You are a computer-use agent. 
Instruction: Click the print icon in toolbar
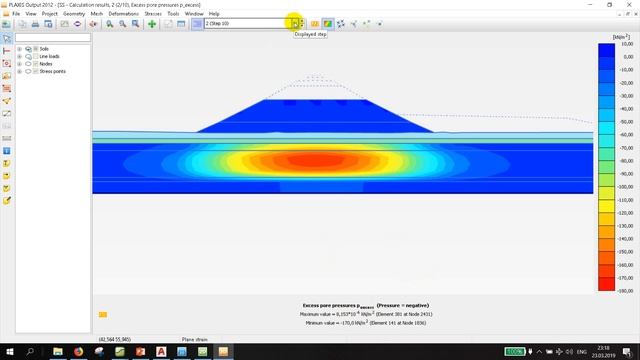tap(36, 24)
